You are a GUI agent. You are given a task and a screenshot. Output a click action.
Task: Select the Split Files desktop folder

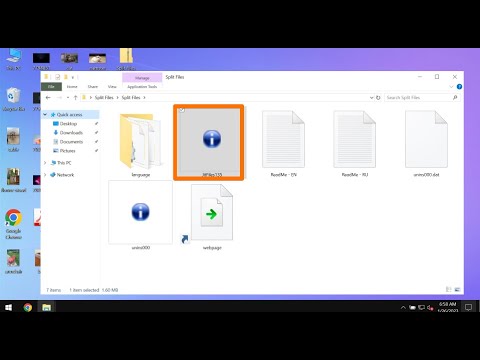coord(126,60)
